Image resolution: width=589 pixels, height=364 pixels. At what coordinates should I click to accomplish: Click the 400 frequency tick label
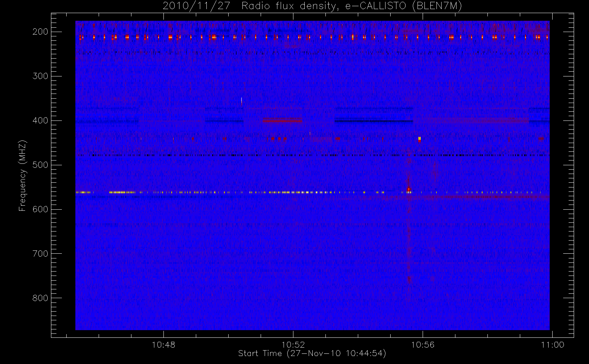(x=40, y=120)
